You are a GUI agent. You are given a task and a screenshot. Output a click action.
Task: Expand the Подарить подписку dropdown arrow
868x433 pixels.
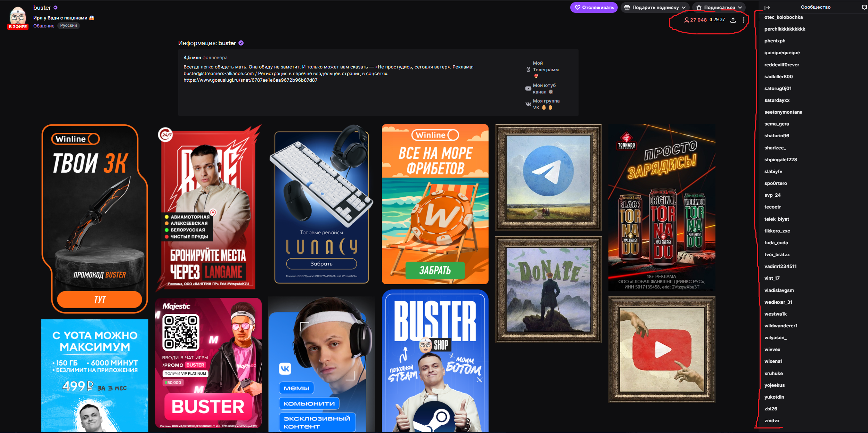coord(684,7)
